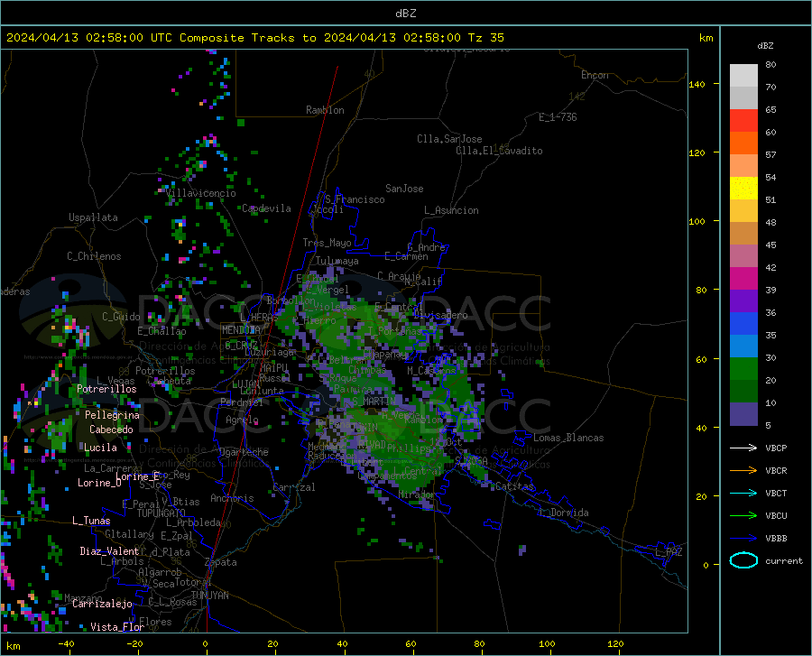Click the 'VBBB' legend label
812x656 pixels.
pos(776,539)
